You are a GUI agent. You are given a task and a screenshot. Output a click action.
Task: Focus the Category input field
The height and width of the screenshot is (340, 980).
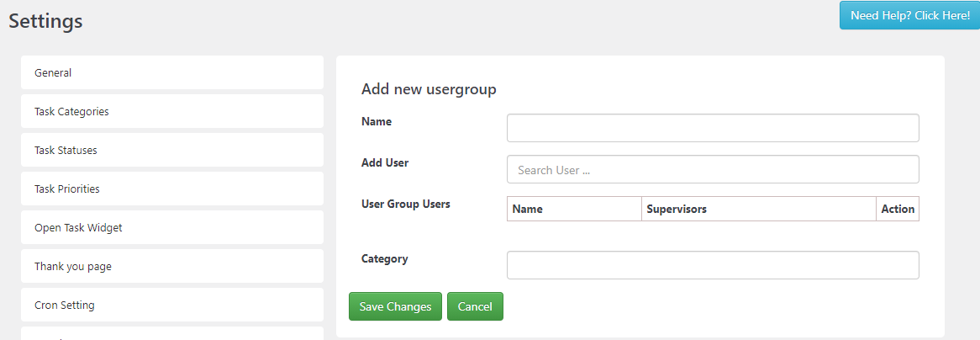(x=713, y=265)
